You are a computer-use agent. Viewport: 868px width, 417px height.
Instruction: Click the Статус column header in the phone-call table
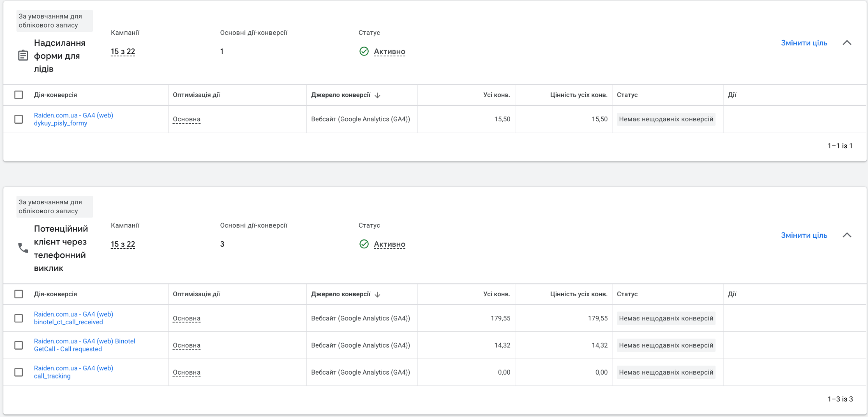627,294
